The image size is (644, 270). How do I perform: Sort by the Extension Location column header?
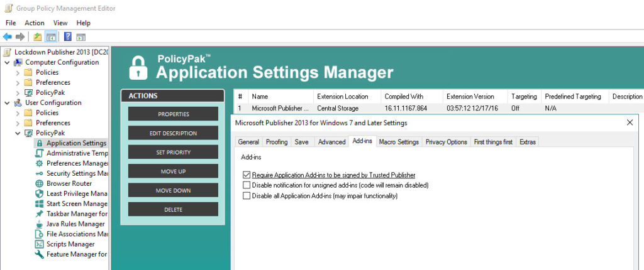coord(347,97)
